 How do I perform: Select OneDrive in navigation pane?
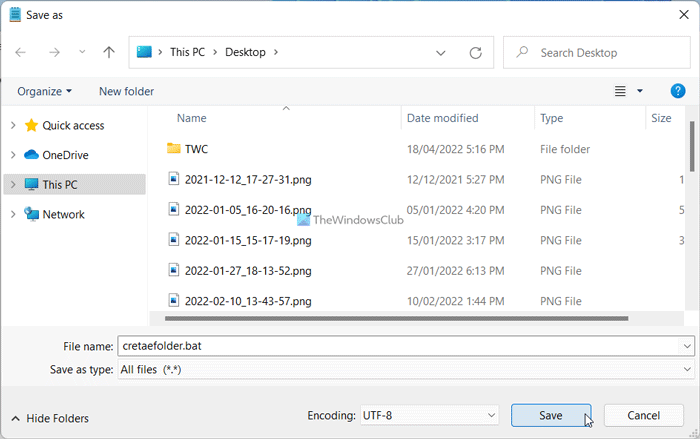point(65,155)
